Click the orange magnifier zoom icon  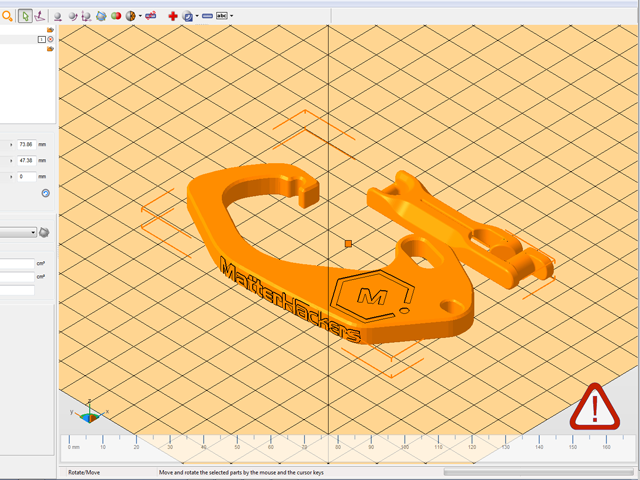pyautogui.click(x=7, y=16)
